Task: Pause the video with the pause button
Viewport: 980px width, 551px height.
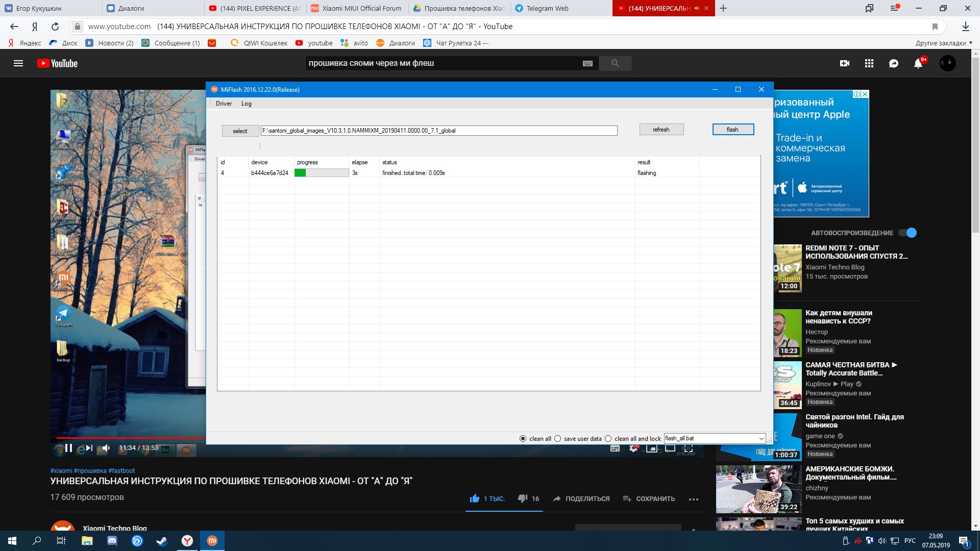Action: [68, 448]
